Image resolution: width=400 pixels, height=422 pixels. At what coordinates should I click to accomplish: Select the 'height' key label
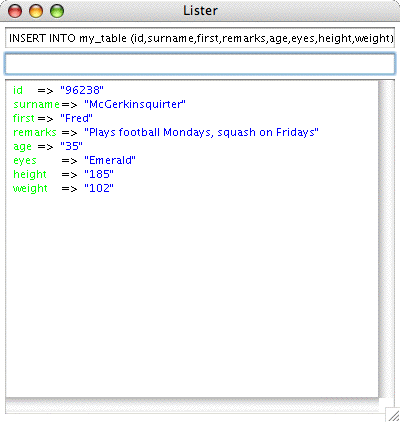coord(30,174)
